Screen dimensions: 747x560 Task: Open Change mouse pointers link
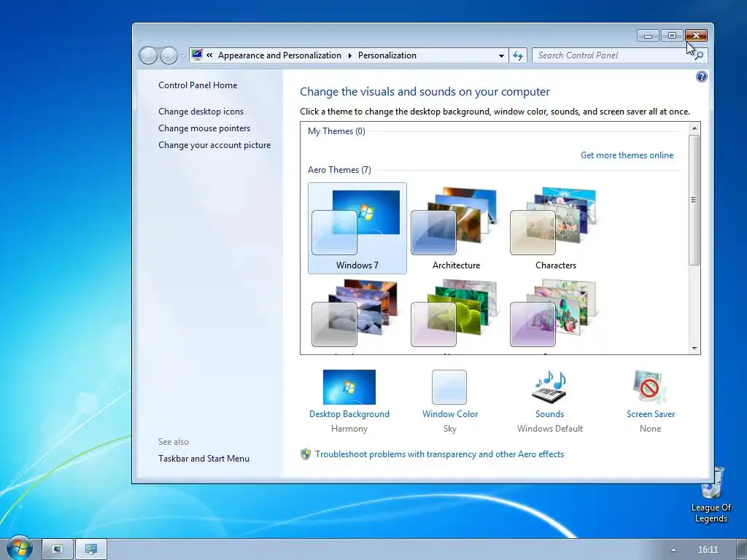point(204,128)
